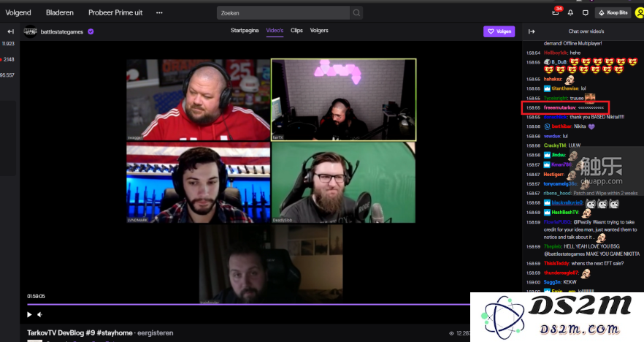The height and width of the screenshot is (342, 644).
Task: Click the battlestategames channel avatar
Action: click(30, 31)
